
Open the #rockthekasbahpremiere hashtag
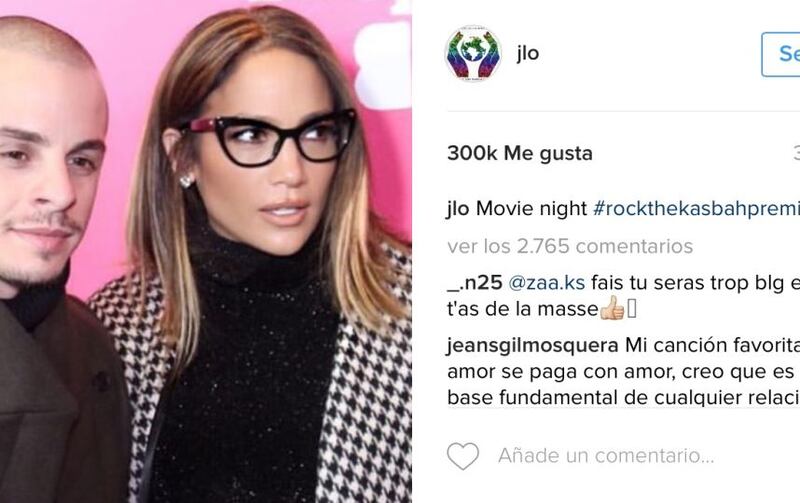coord(696,209)
